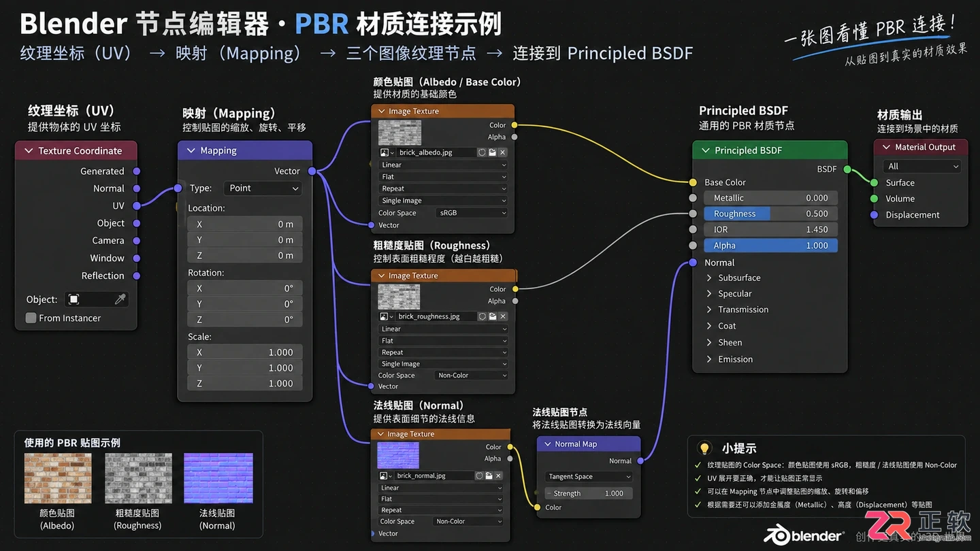Open Single Image dropdown in brick_albedo.jpg node

click(443, 201)
